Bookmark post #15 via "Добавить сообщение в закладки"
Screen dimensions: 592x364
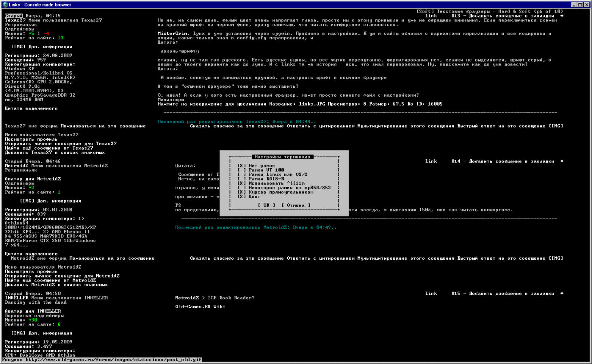512,294
